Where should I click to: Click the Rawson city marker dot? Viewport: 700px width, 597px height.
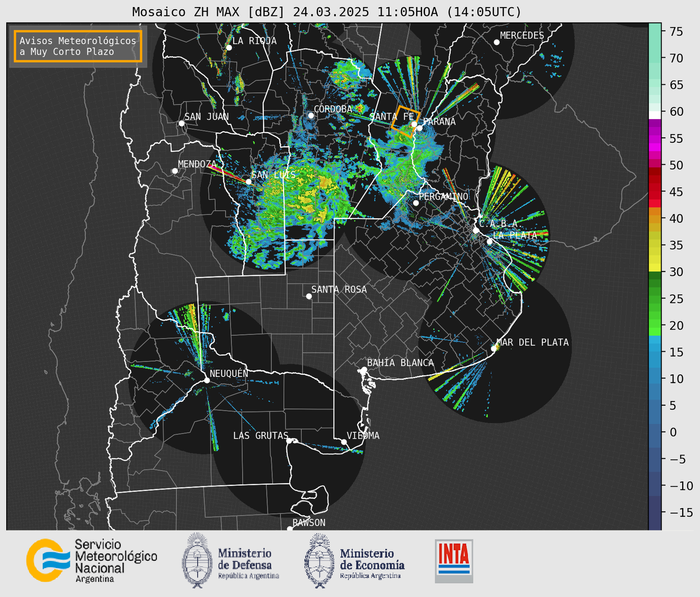tap(290, 528)
